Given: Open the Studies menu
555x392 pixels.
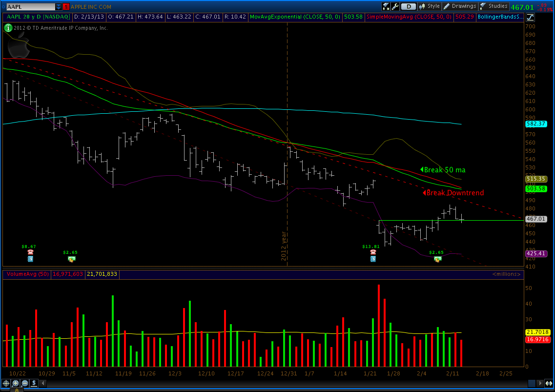Looking at the screenshot, I should tap(494, 6).
